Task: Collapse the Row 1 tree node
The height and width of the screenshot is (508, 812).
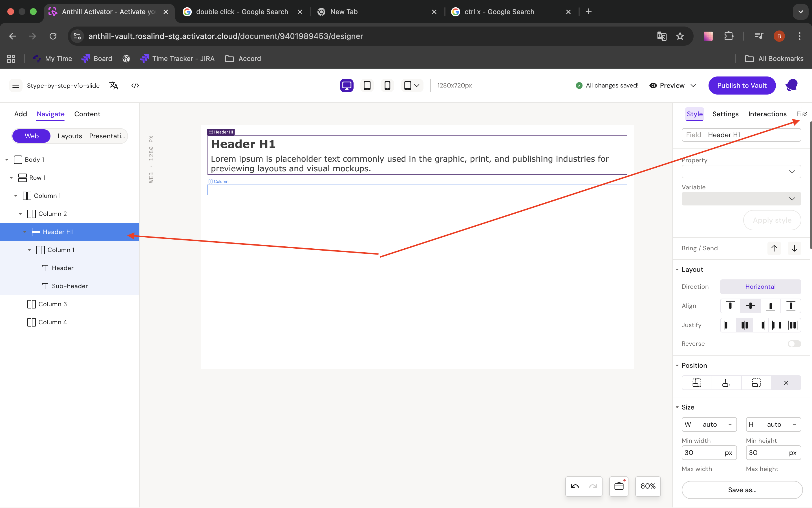Action: (11, 178)
